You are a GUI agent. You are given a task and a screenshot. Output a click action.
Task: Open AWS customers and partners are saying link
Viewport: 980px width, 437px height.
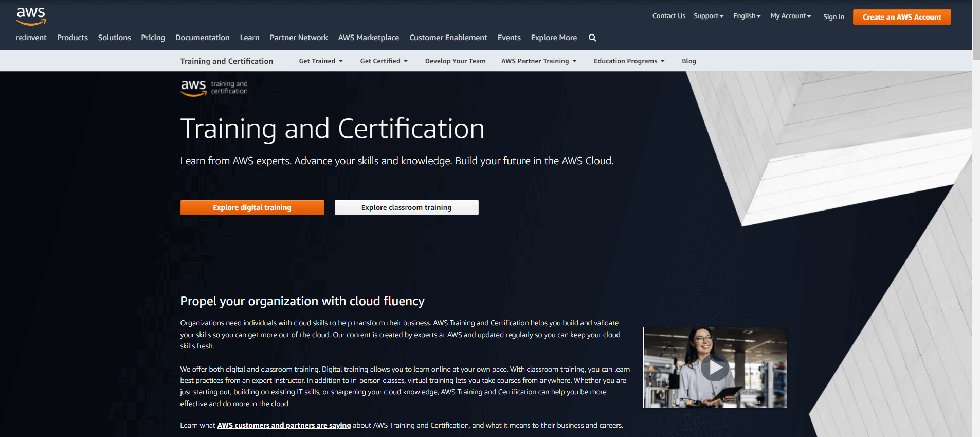(284, 425)
